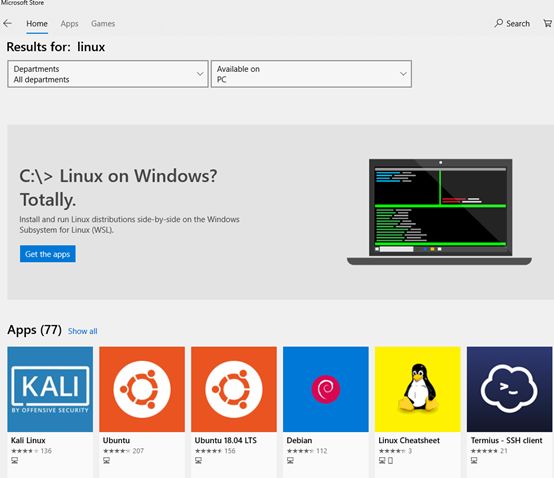Switch to the Games tab
Viewport: 554px width, 478px height.
coord(103,24)
